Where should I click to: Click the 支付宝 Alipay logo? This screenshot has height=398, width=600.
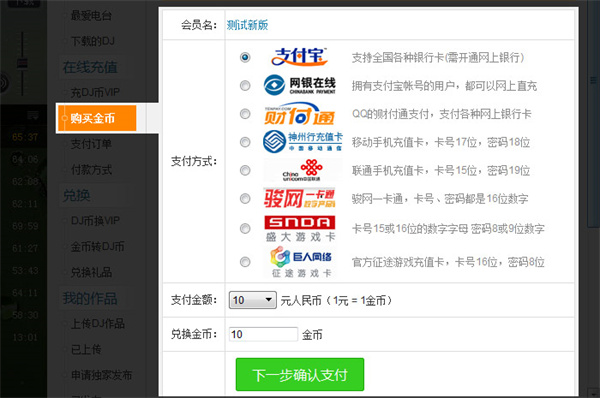point(299,57)
